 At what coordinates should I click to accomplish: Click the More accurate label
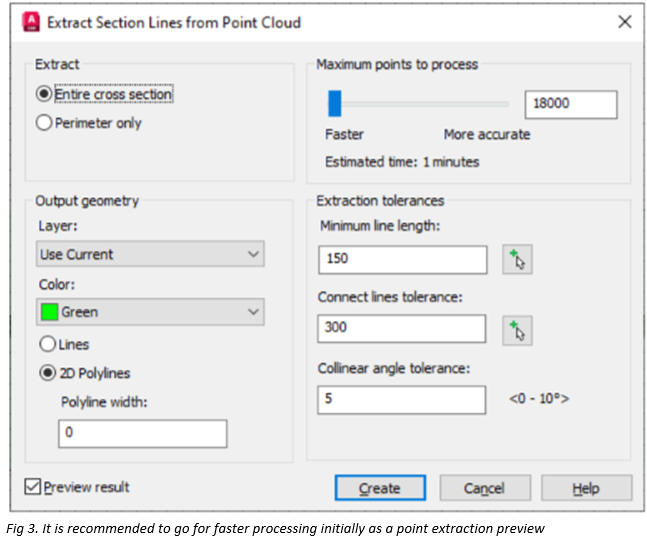[x=487, y=135]
